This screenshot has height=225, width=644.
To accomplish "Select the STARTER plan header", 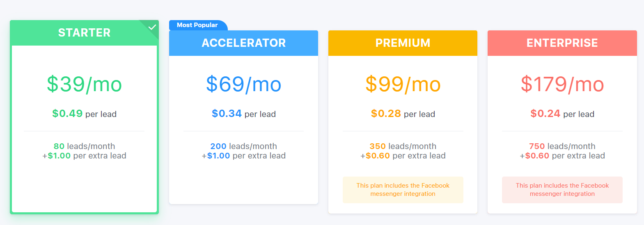I will click(84, 33).
